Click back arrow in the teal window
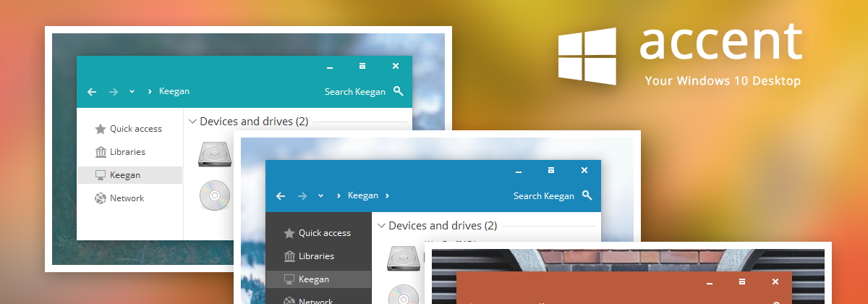 coord(92,91)
